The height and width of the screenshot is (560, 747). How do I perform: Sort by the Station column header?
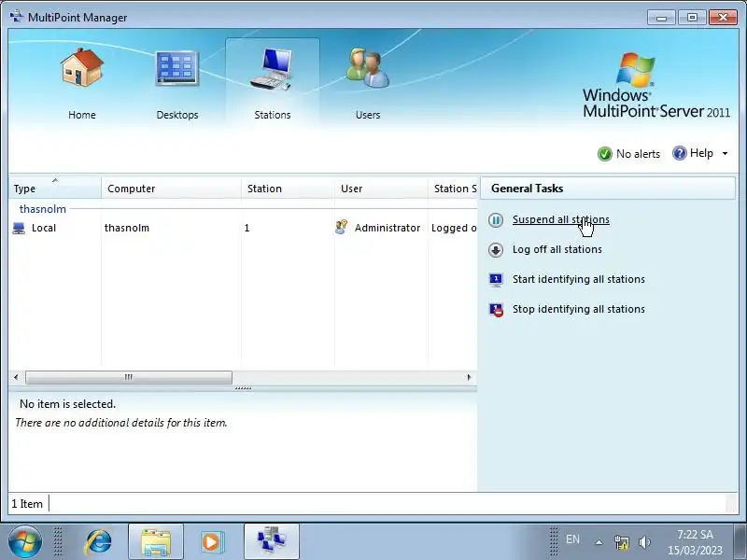point(288,189)
